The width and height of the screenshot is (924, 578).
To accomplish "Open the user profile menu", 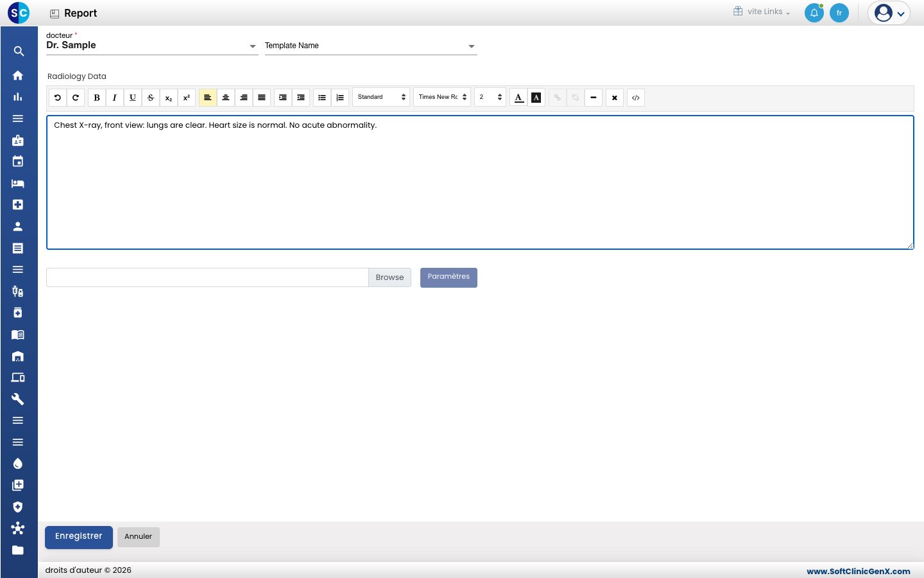I will (x=889, y=13).
